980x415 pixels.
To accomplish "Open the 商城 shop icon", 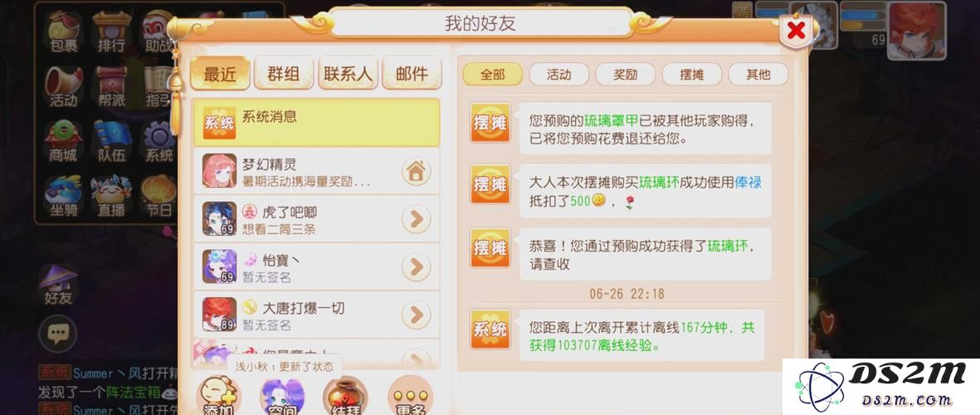I will (64, 141).
